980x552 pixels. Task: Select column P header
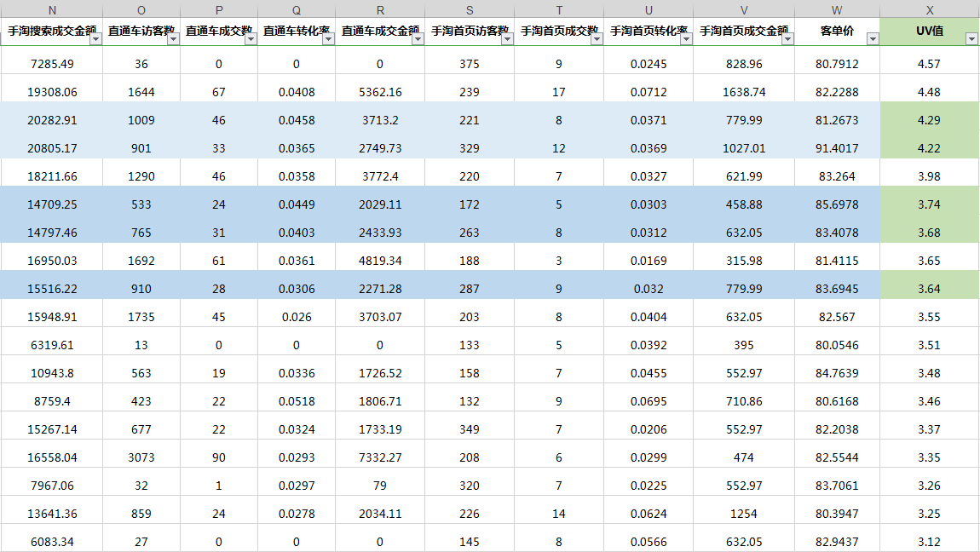click(219, 9)
